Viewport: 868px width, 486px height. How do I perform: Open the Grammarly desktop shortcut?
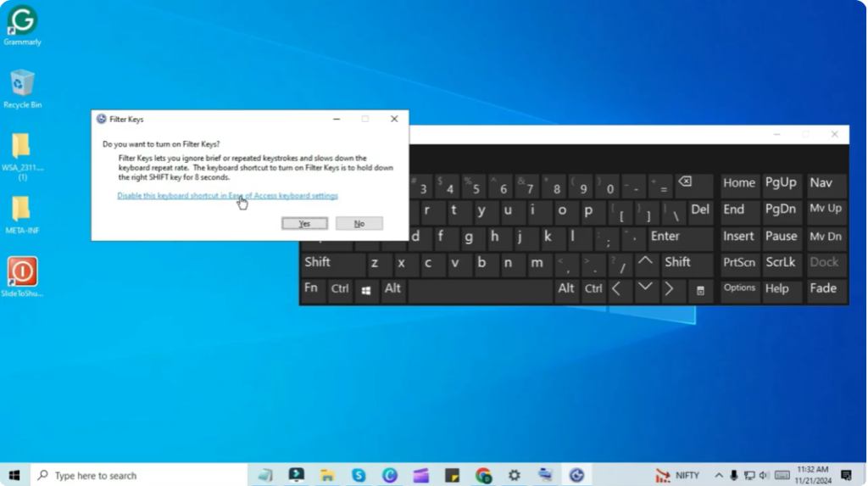(22, 25)
